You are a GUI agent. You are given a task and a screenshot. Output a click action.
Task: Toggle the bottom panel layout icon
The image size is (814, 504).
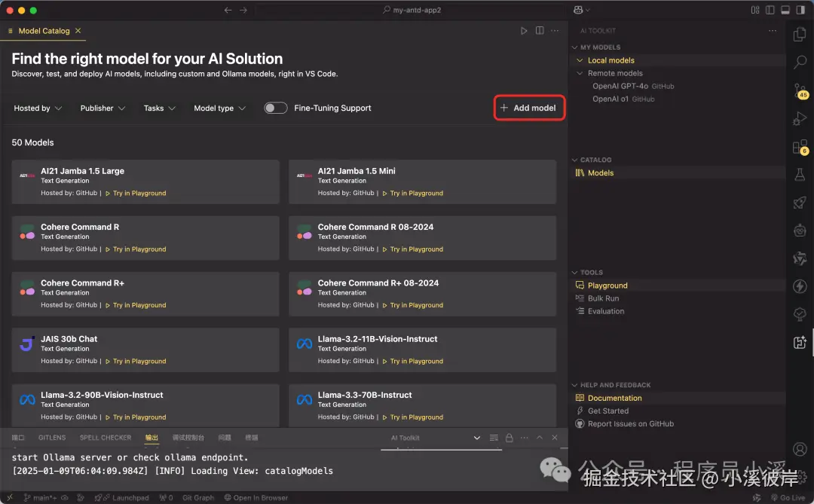click(785, 10)
